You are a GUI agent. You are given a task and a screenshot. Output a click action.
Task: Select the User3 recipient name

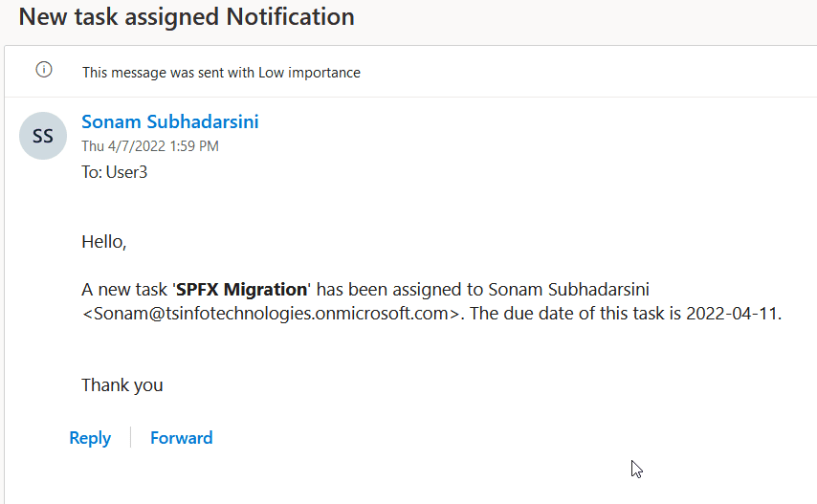[x=126, y=172]
